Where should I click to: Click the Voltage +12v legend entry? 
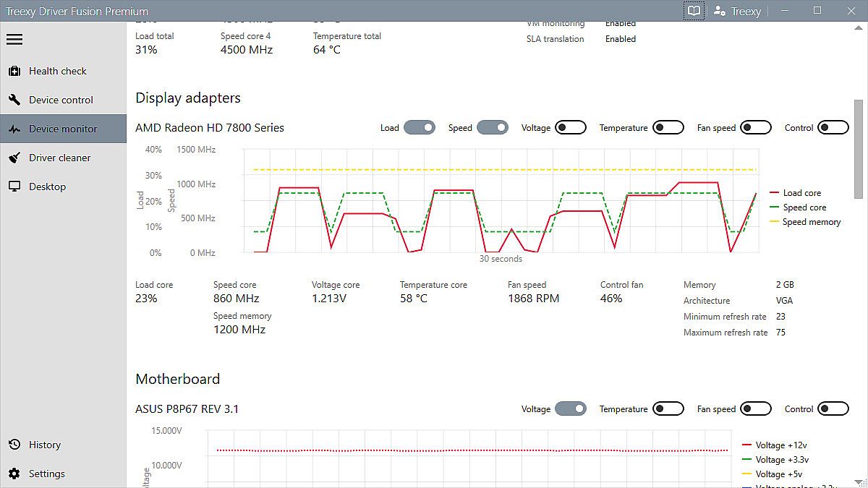pyautogui.click(x=775, y=445)
